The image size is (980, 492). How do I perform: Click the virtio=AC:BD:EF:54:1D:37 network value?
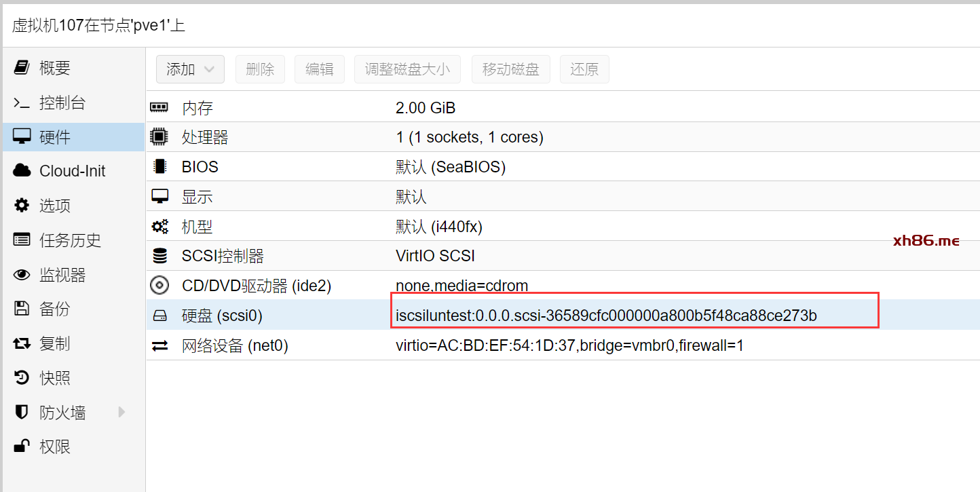coord(569,346)
